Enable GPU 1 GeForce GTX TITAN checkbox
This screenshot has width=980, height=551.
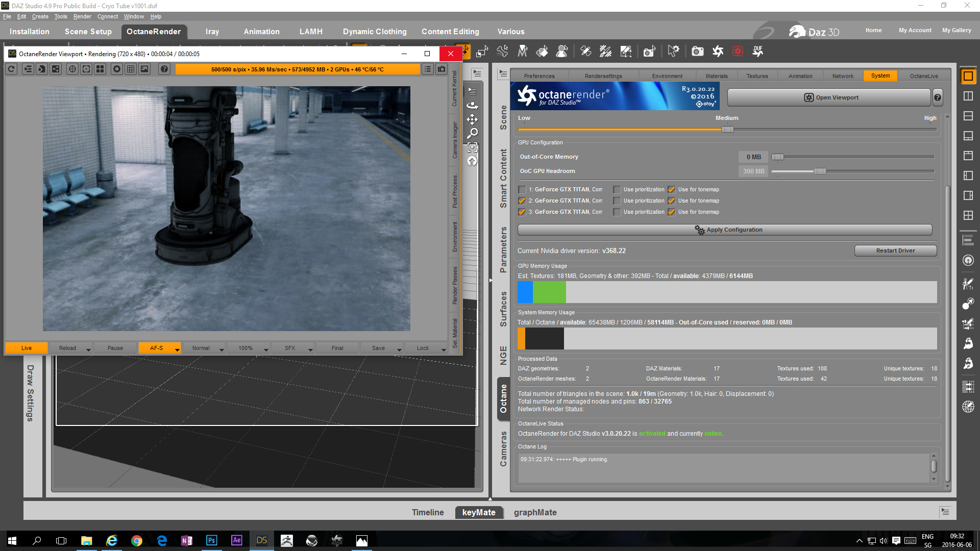pos(522,190)
